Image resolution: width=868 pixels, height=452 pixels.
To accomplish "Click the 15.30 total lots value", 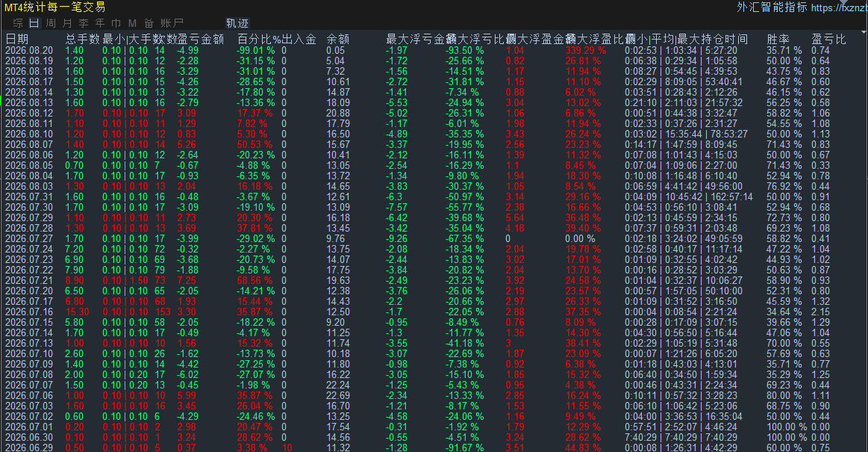I will click(77, 312).
